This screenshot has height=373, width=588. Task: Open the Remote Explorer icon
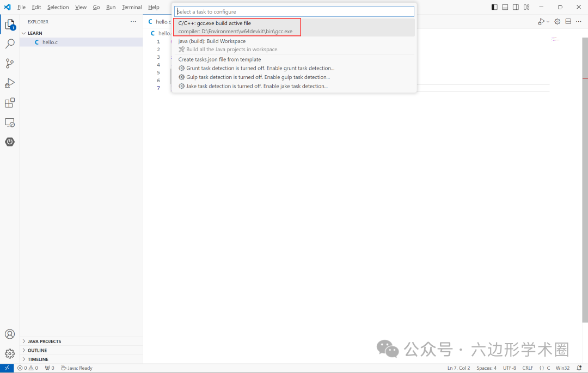pos(10,123)
